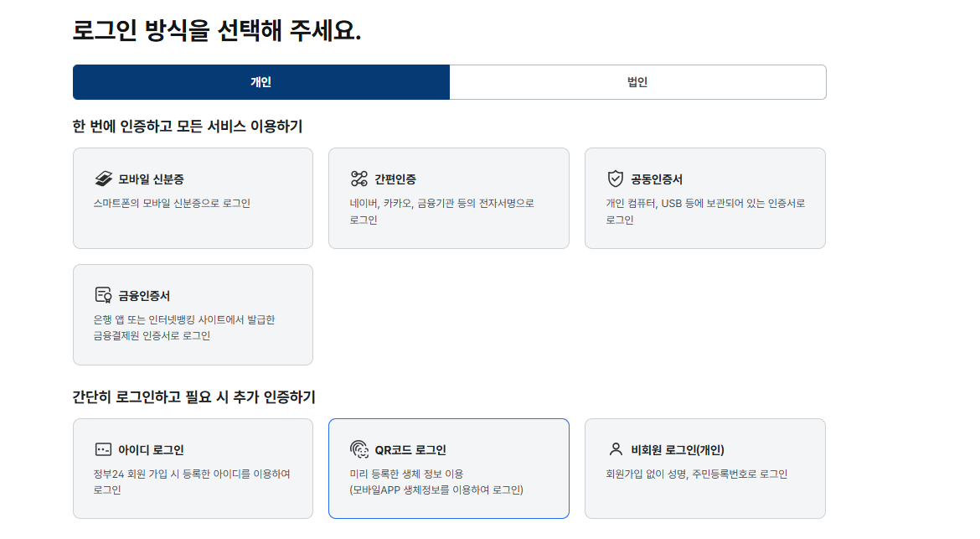980x539 pixels.
Task: Click the 금융인증서 certificate icon
Action: pyautogui.click(x=103, y=295)
